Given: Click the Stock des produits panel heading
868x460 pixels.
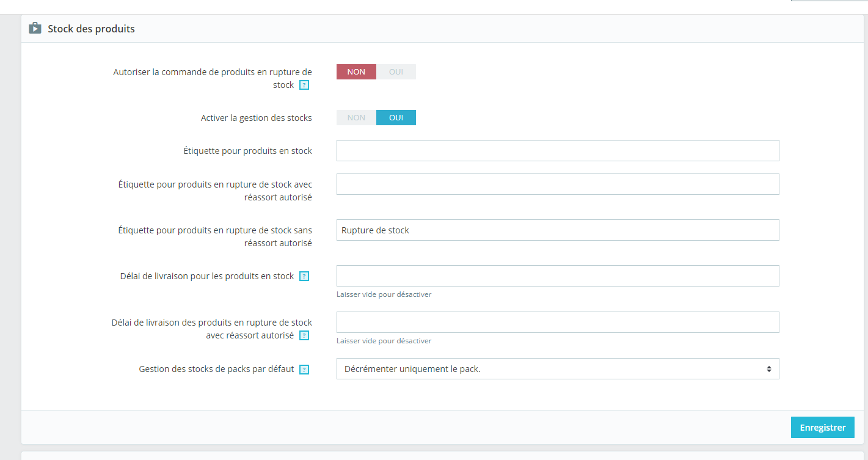Looking at the screenshot, I should point(91,29).
